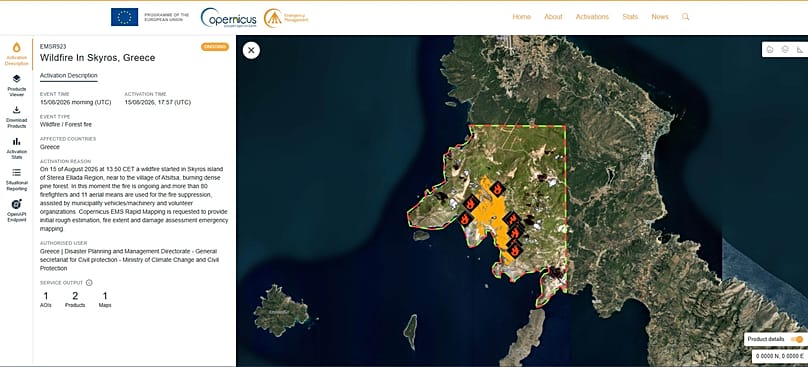Click the Activation Reason description paragraph
The width and height of the screenshot is (808, 367).
click(134, 198)
